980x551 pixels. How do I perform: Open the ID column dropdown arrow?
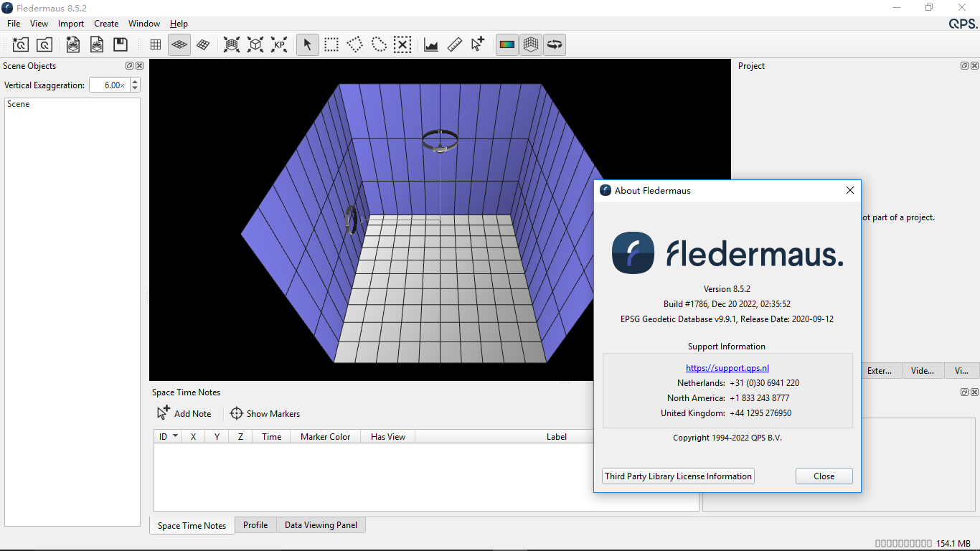pyautogui.click(x=176, y=436)
